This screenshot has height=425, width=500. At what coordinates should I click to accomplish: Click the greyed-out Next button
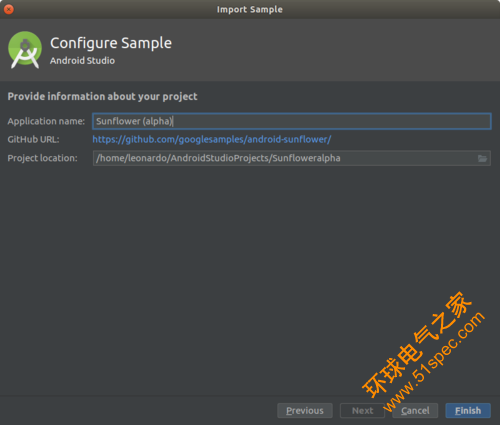(x=362, y=410)
